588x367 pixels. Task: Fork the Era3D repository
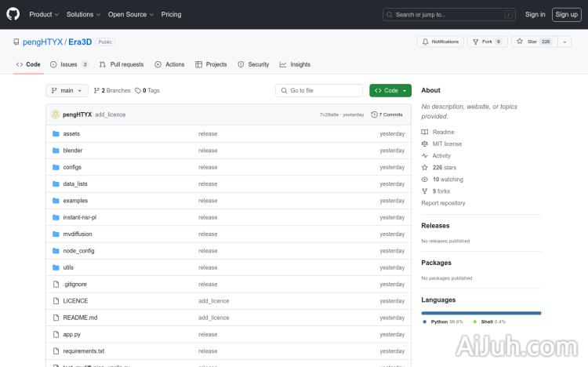[487, 42]
